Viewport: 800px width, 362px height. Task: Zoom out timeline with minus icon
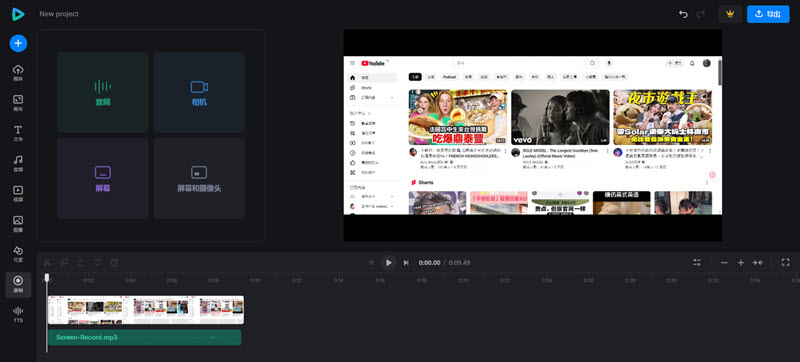tap(724, 263)
